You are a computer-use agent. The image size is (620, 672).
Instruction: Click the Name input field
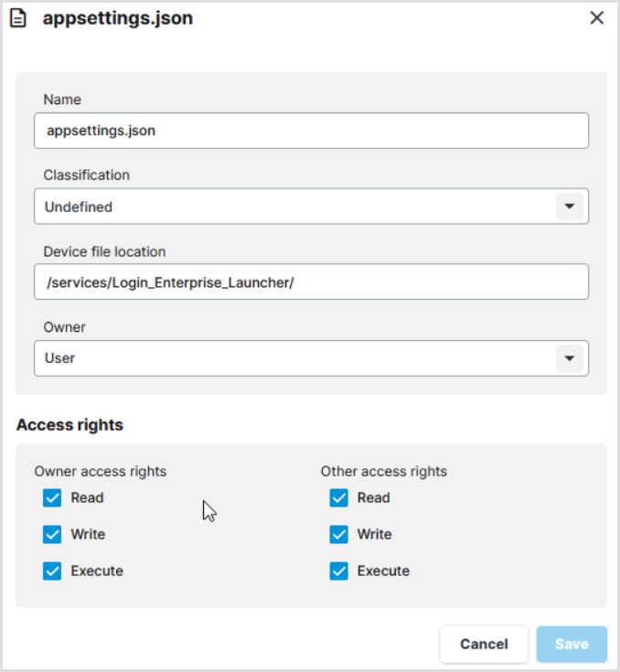coord(311,131)
